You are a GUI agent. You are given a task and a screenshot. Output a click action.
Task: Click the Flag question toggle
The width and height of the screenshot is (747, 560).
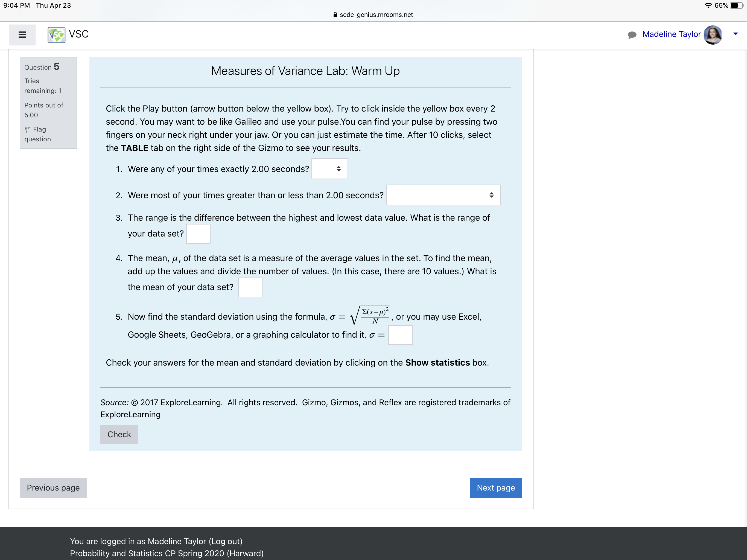click(x=37, y=133)
